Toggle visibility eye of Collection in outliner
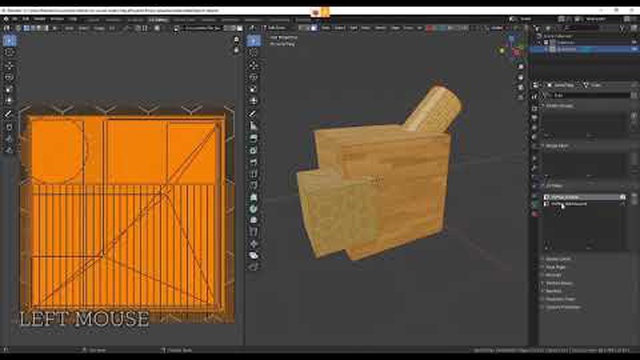This screenshot has height=360, width=640. (634, 42)
